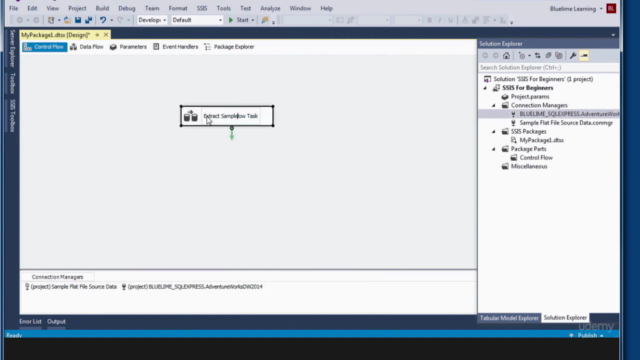Click the Start debugging button
Viewport: 640px width, 360px height.
(x=238, y=20)
